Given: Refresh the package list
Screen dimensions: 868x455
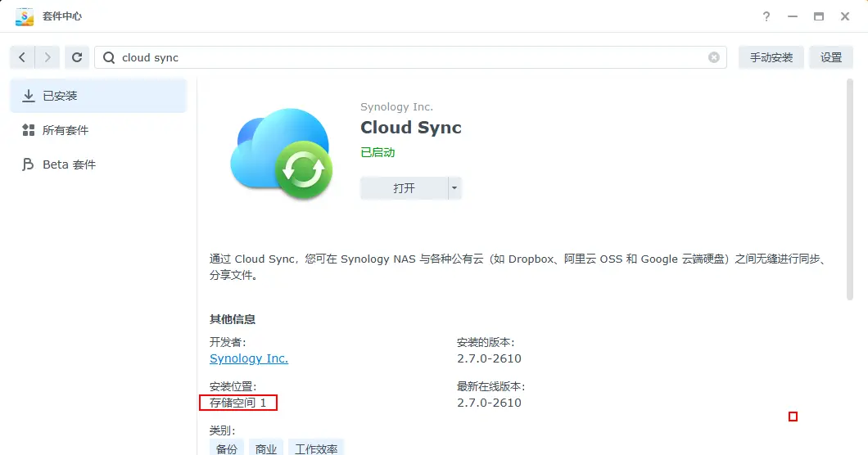Looking at the screenshot, I should (77, 57).
